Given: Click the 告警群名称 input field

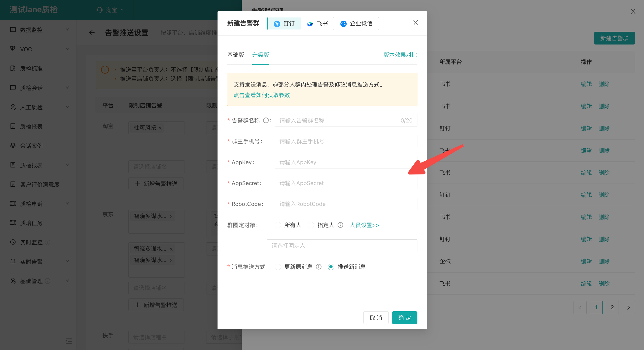Looking at the screenshot, I should pos(346,120).
